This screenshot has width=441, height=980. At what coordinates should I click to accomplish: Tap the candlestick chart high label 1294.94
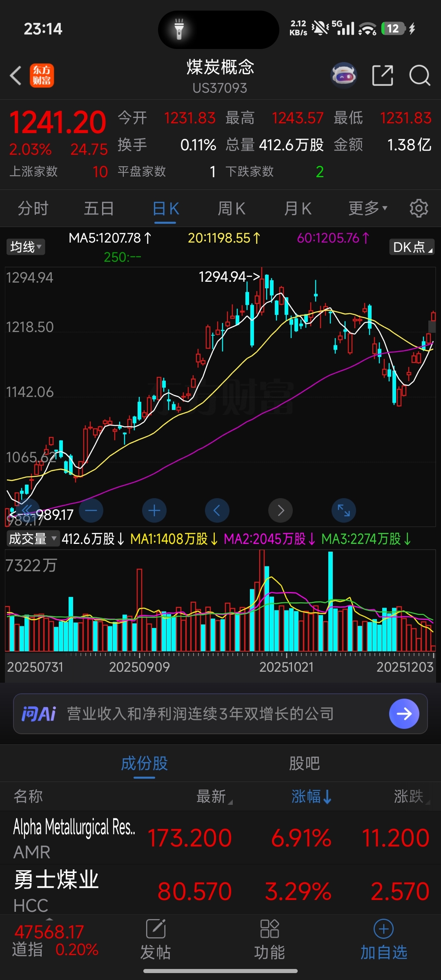[x=229, y=277]
